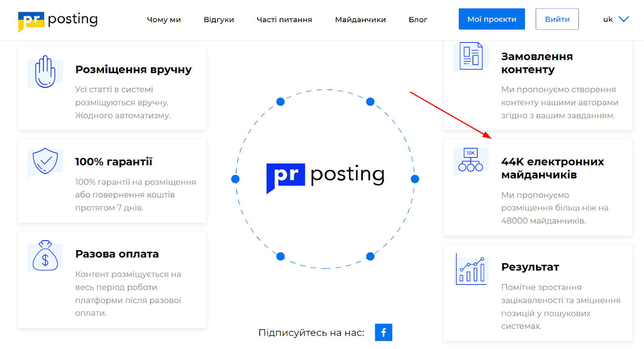Select the uk language label
644x349 pixels.
tap(608, 19)
